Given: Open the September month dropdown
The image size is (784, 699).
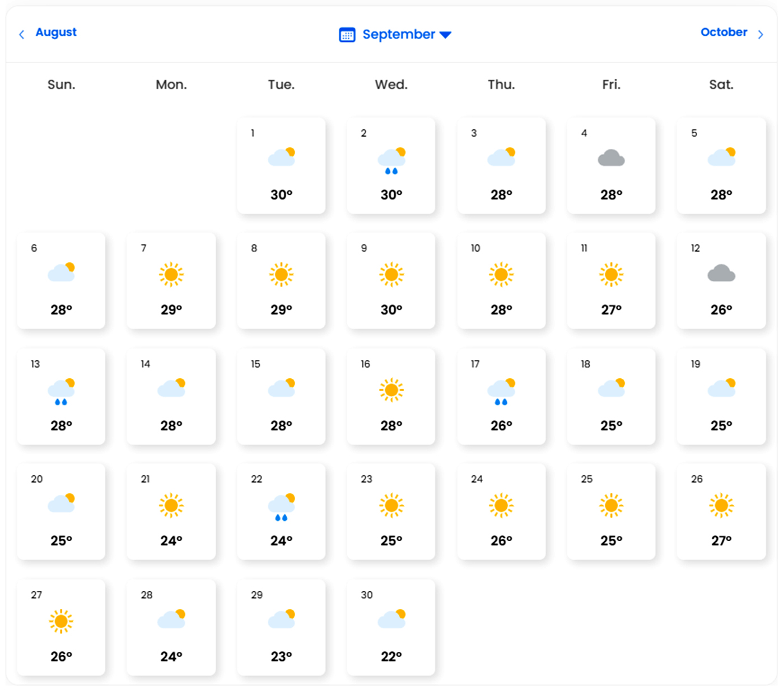Looking at the screenshot, I should (x=395, y=35).
